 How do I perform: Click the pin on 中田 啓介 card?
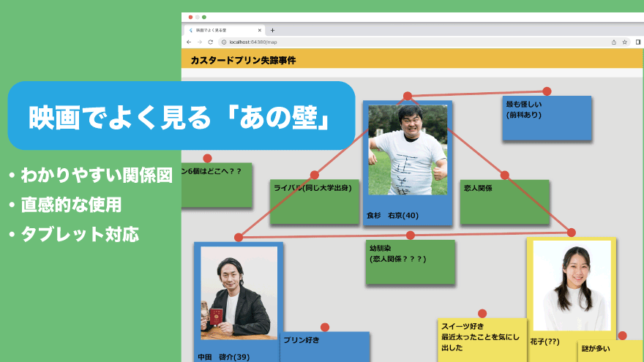[239, 237]
